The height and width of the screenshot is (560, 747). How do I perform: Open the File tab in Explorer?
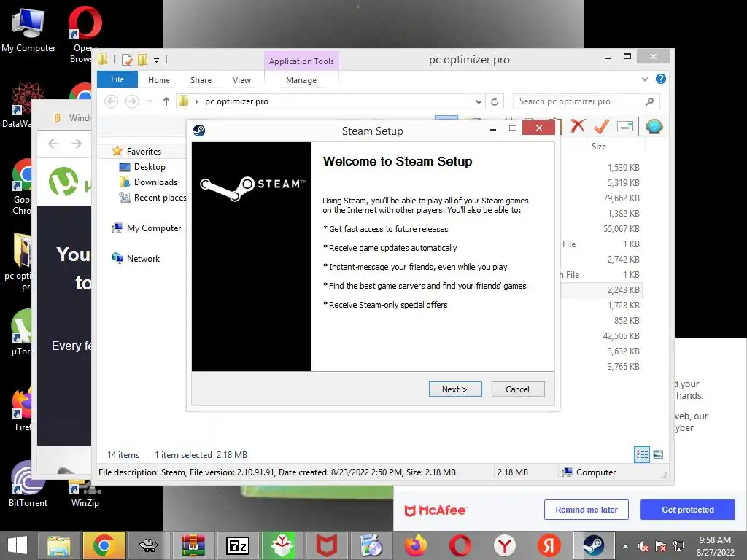117,79
